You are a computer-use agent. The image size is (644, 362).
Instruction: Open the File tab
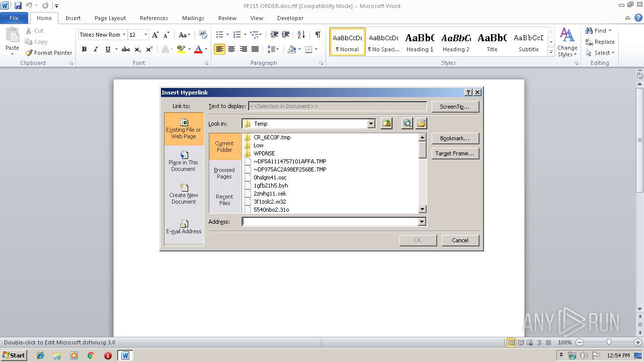point(14,18)
